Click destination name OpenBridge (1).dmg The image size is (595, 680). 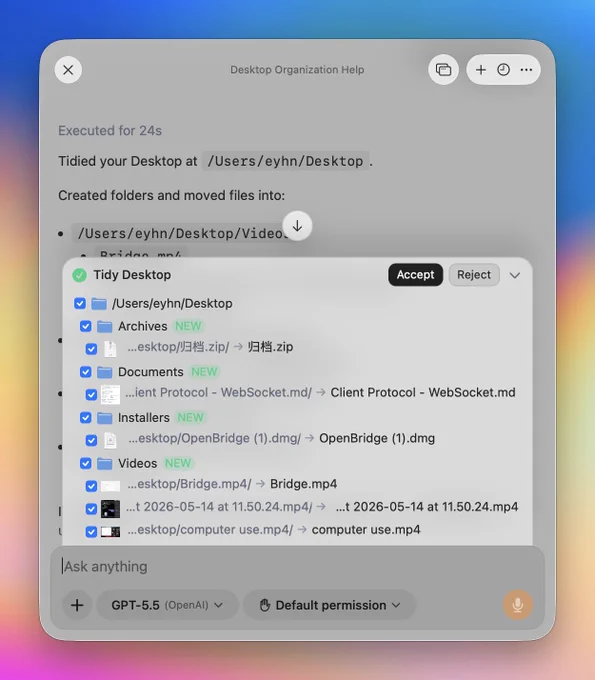point(377,438)
